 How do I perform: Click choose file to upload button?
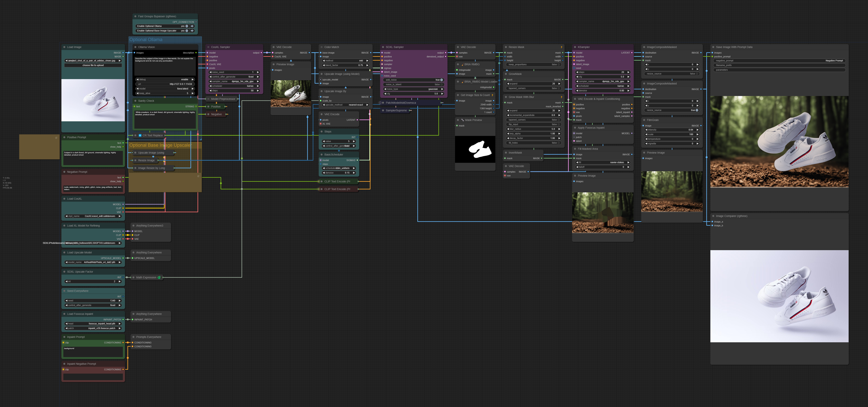click(93, 65)
